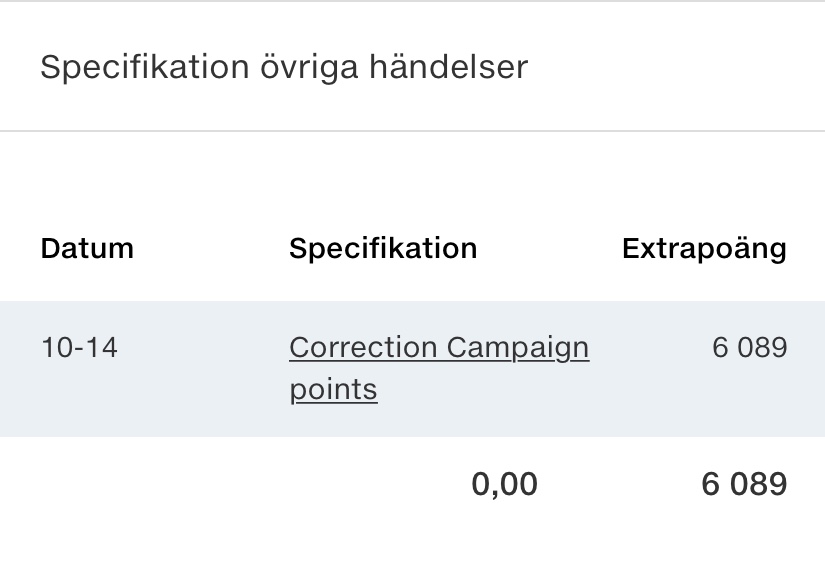Click the 0,00 total amount

tap(504, 485)
